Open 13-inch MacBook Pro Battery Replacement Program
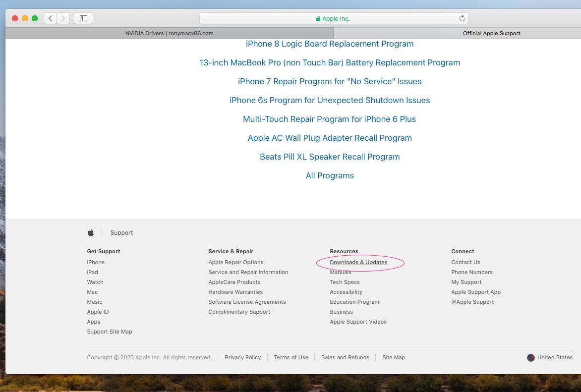The height and width of the screenshot is (392, 581). [x=330, y=62]
